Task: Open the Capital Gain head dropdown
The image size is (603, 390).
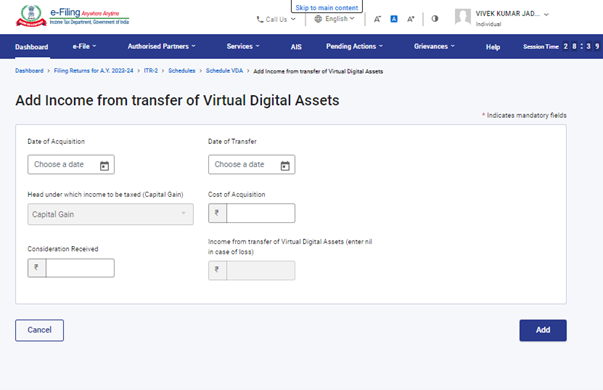Action: [x=110, y=214]
